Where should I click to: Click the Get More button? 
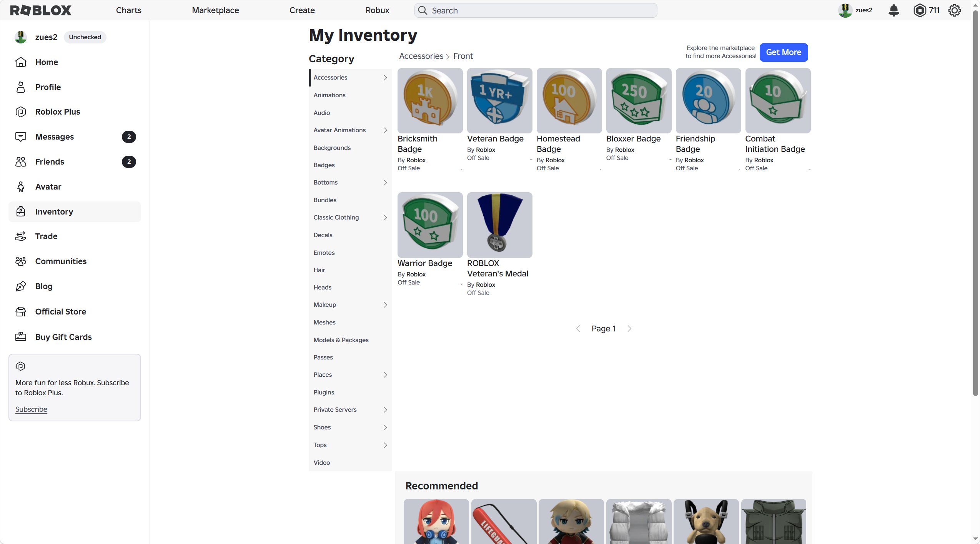click(x=784, y=52)
